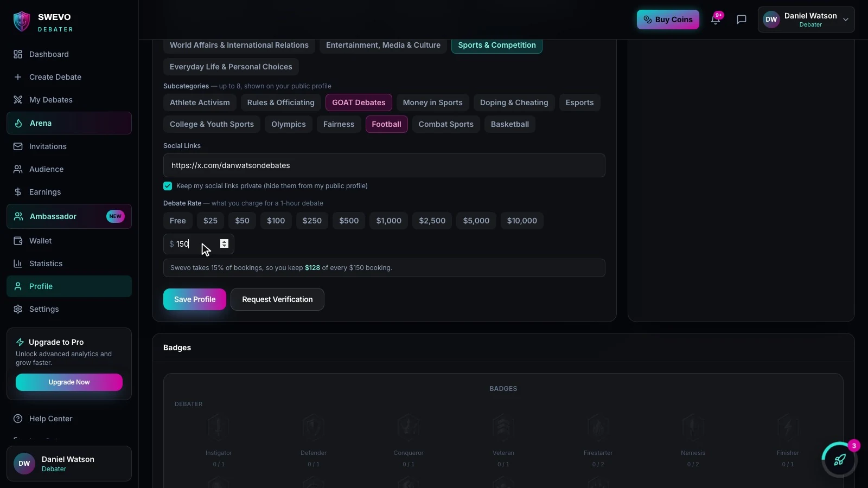Click the Earnings dollar icon
This screenshot has width=868, height=488.
point(18,192)
